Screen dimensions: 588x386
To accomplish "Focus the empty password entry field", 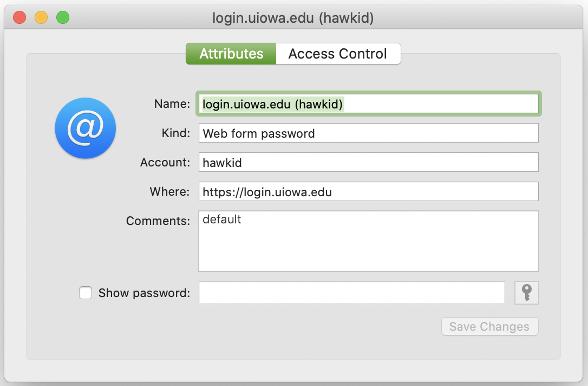I will (x=352, y=293).
